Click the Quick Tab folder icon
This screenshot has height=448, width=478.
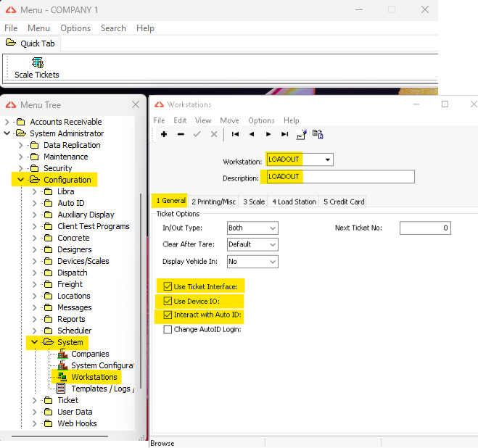click(x=11, y=43)
